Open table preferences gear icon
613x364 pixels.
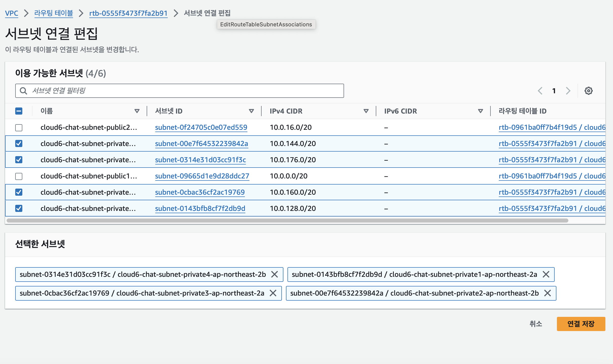588,91
